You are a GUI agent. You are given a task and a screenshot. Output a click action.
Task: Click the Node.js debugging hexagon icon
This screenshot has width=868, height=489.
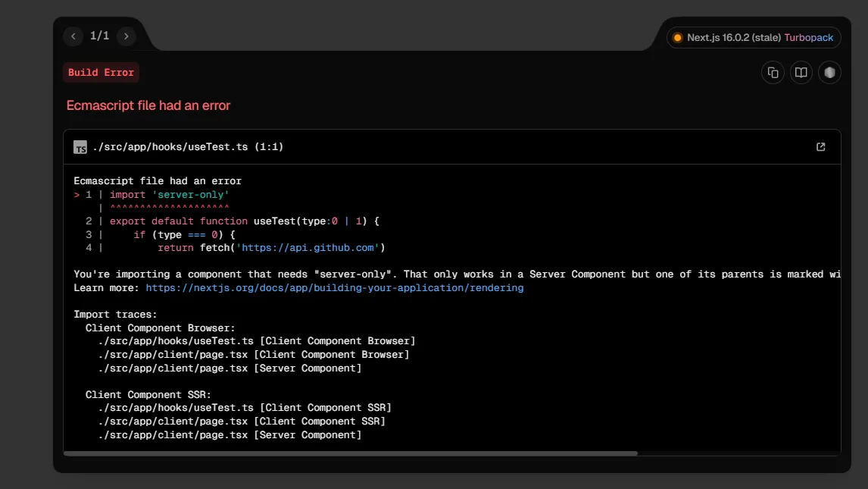point(829,73)
